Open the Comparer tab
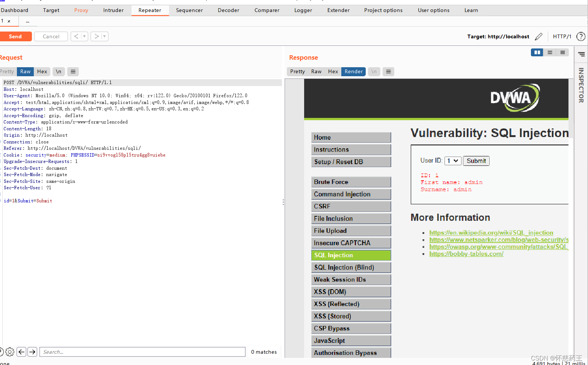The image size is (588, 365). click(x=267, y=10)
